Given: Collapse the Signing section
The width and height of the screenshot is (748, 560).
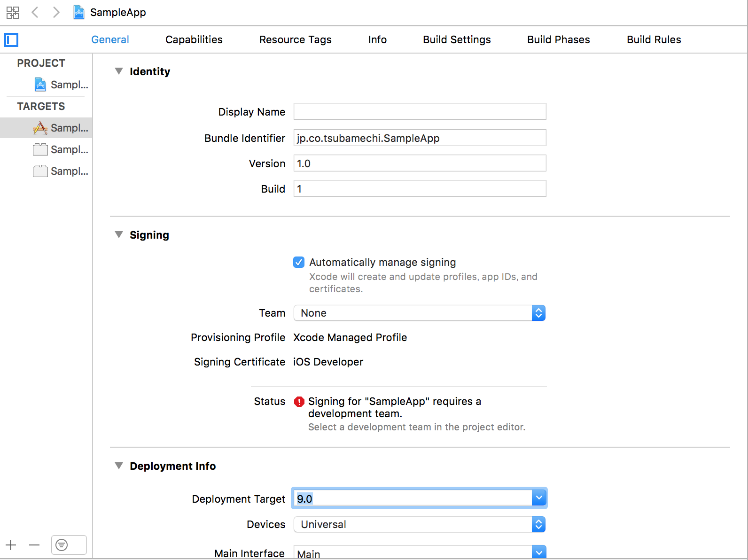Looking at the screenshot, I should (x=119, y=235).
